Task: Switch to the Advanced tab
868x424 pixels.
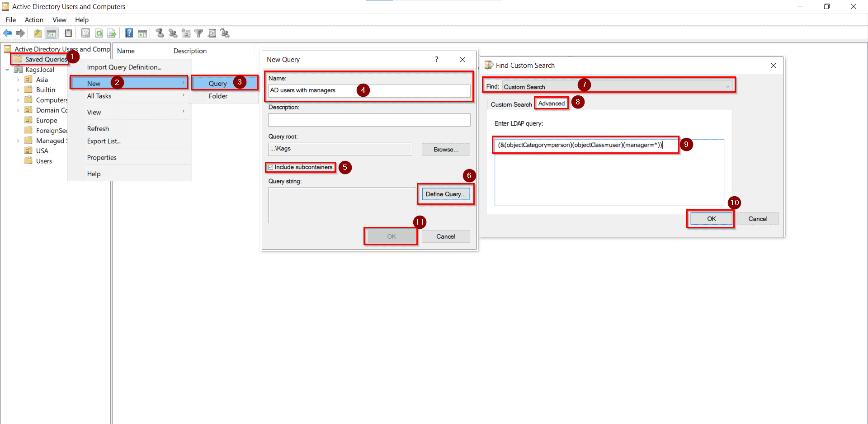Action: point(551,103)
